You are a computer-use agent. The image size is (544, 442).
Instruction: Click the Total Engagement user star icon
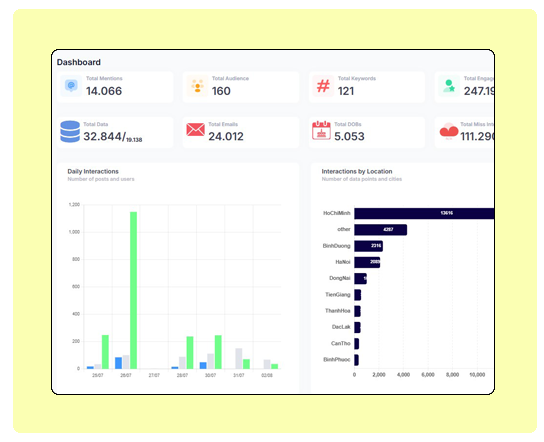(x=449, y=86)
